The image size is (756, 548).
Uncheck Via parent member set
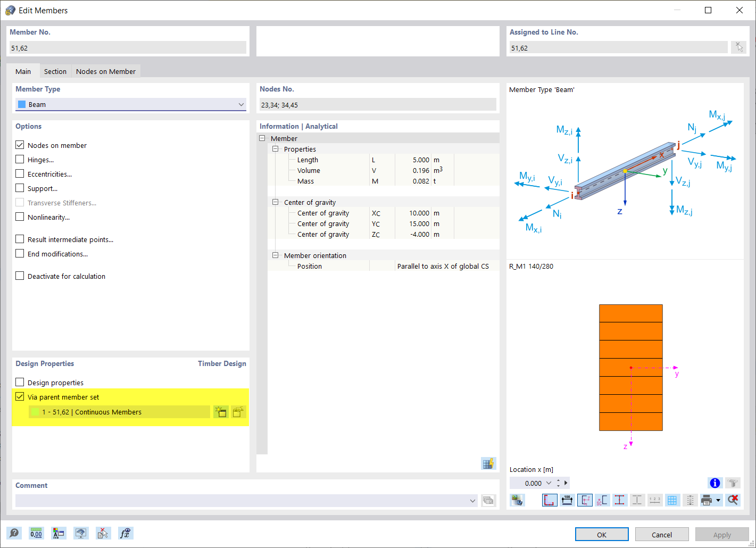pyautogui.click(x=20, y=396)
